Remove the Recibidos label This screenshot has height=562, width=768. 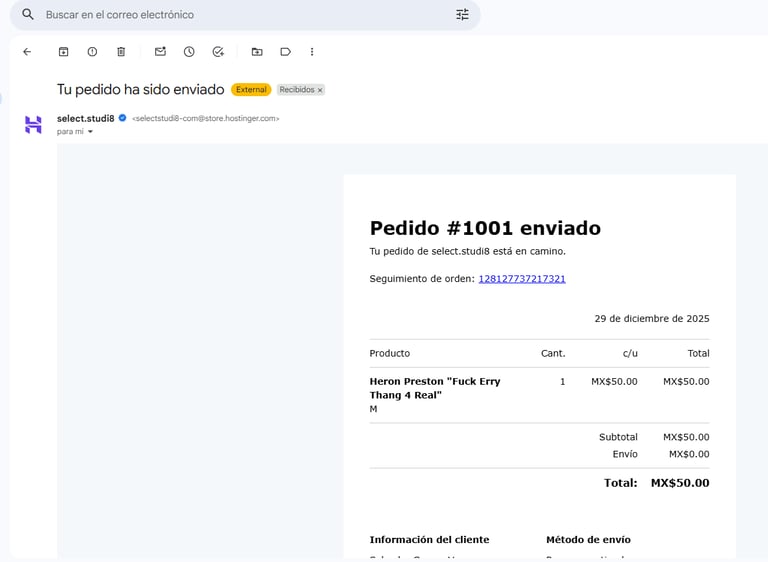pyautogui.click(x=320, y=90)
